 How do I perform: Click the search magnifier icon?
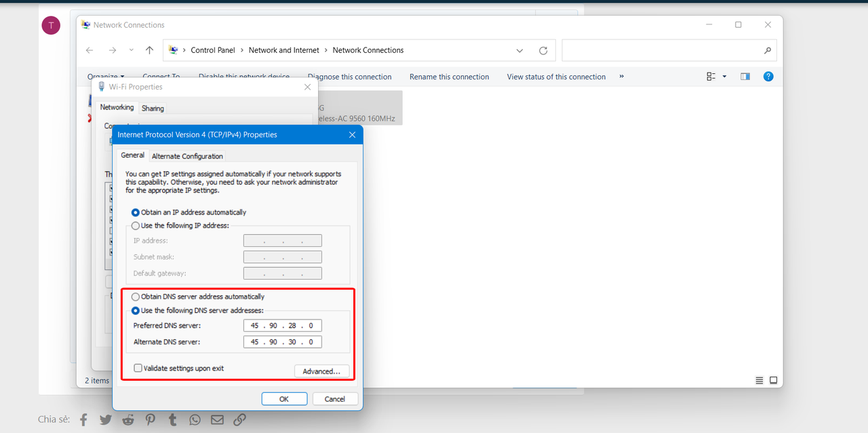[x=768, y=51]
